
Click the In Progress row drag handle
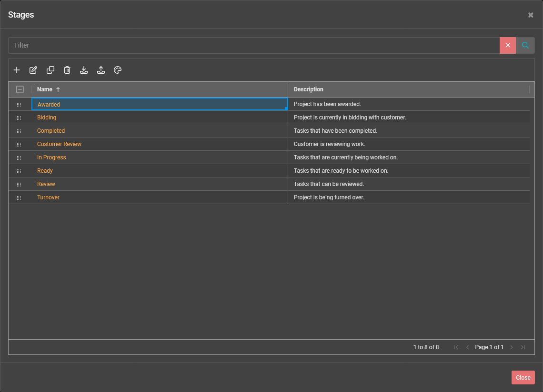click(18, 157)
